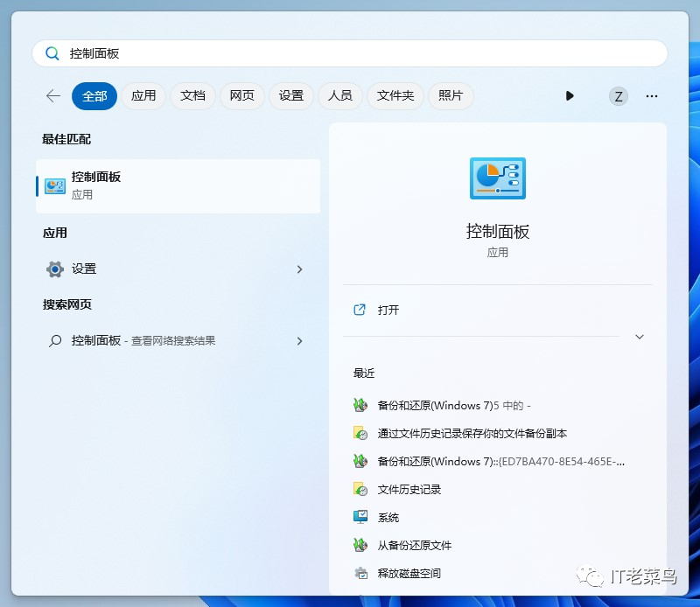Image resolution: width=700 pixels, height=607 pixels.
Task: Click the 最佳匹配 section heading
Action: click(66, 139)
